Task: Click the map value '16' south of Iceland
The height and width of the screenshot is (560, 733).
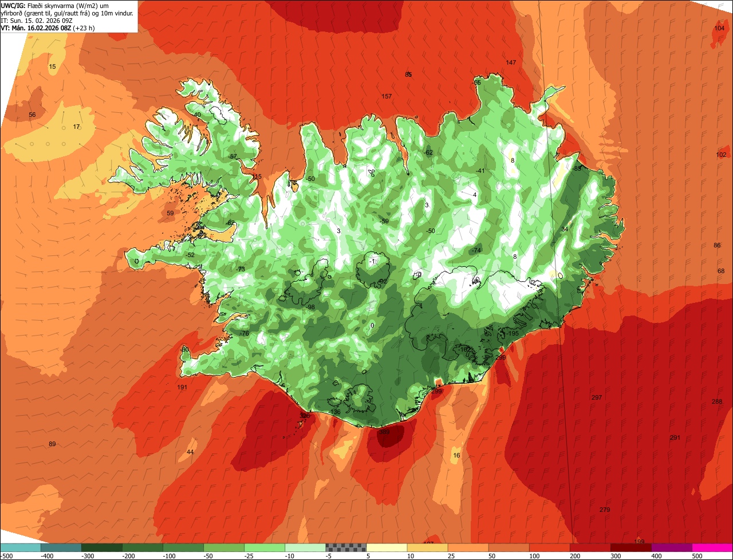Action: (456, 456)
